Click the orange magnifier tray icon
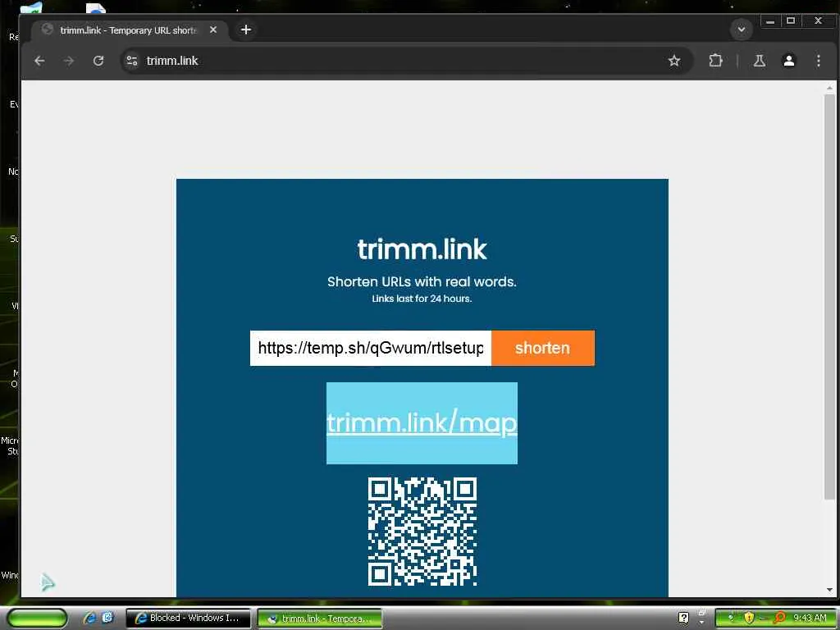Image resolution: width=840 pixels, height=630 pixels. pos(780,619)
